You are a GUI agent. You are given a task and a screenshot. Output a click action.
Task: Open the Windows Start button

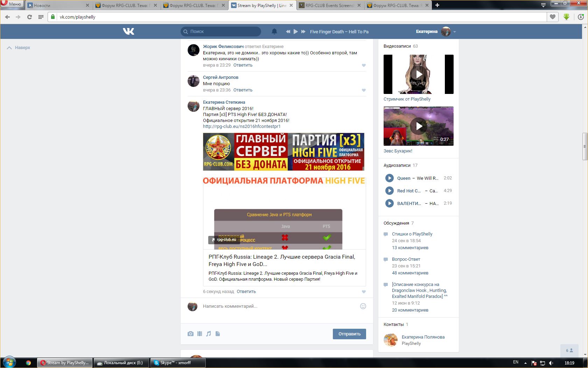coord(9,362)
